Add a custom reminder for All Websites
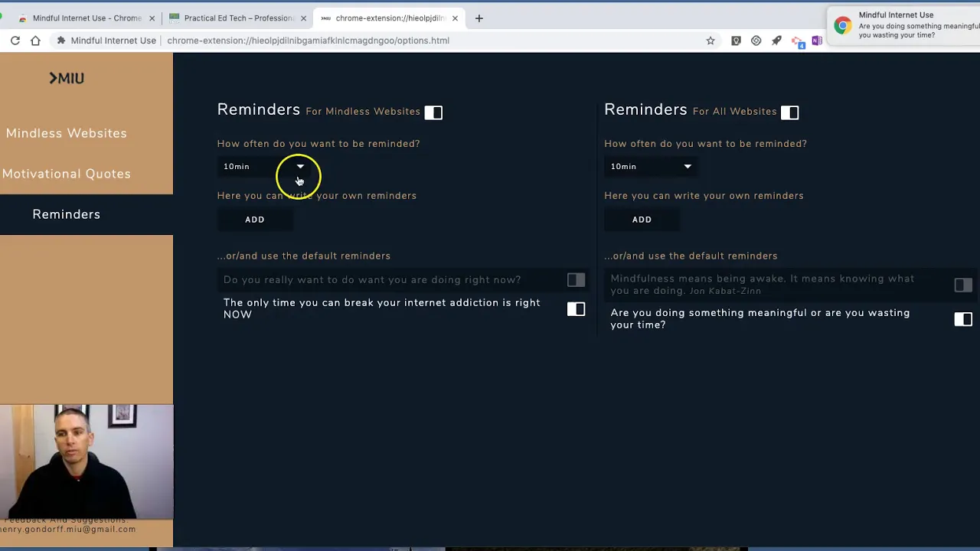980x551 pixels. (642, 220)
